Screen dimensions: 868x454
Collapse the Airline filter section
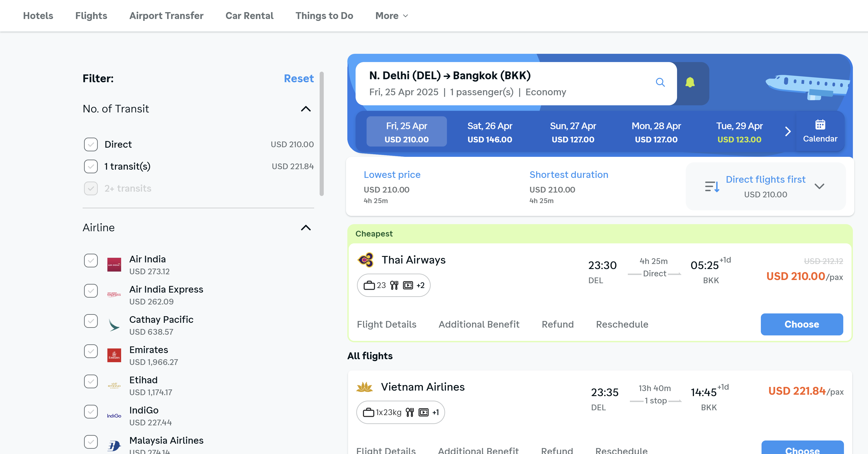pos(306,228)
